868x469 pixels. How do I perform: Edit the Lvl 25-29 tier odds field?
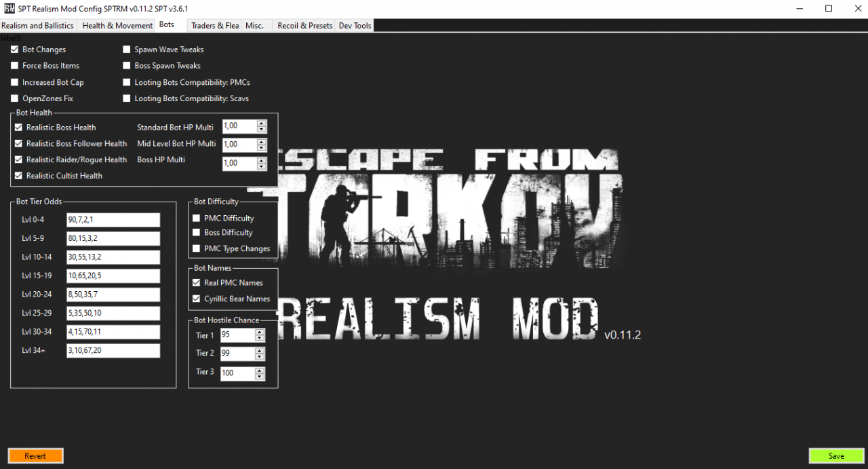point(113,313)
